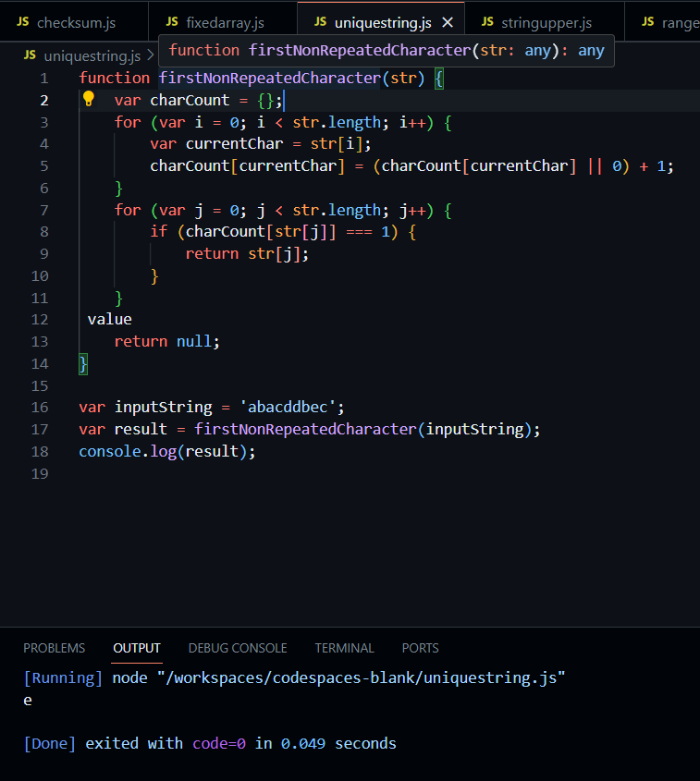Click uniquestring.js breadcrumb item

pos(92,55)
